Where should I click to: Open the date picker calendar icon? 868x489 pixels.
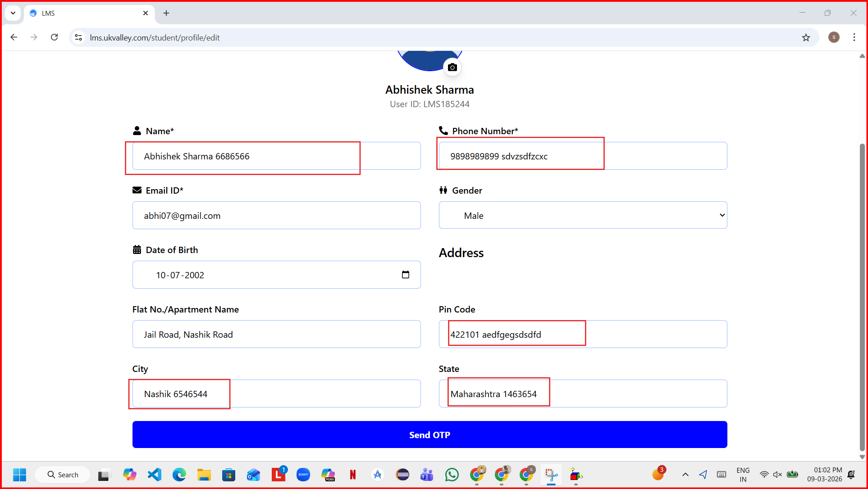(x=405, y=275)
